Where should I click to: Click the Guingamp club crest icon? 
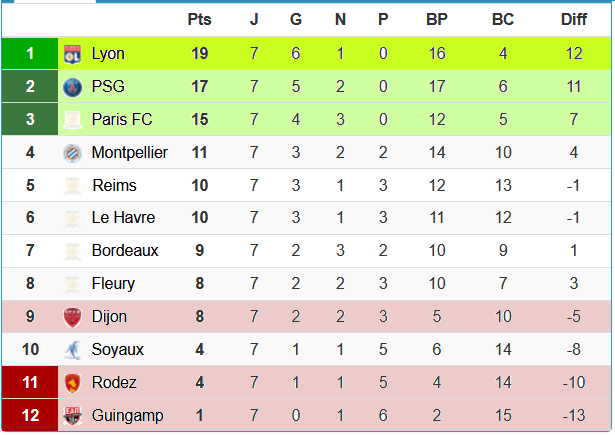(72, 416)
